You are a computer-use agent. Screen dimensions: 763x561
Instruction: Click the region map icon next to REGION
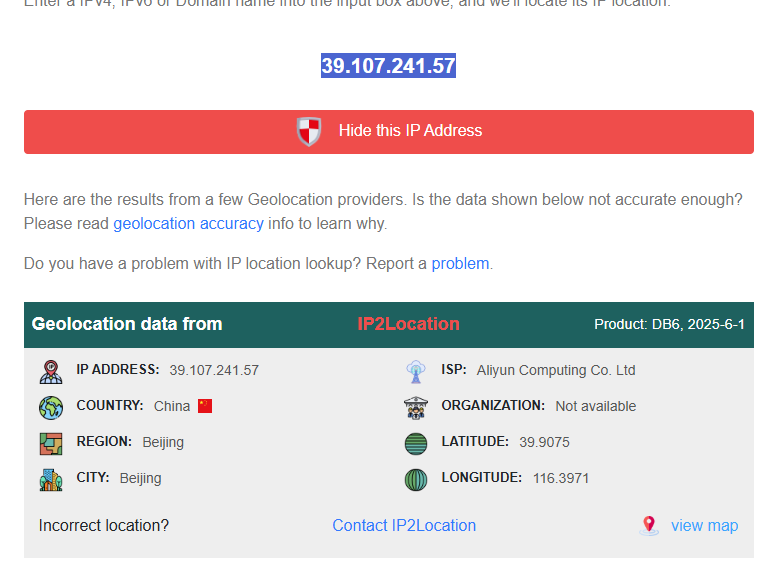tap(51, 444)
